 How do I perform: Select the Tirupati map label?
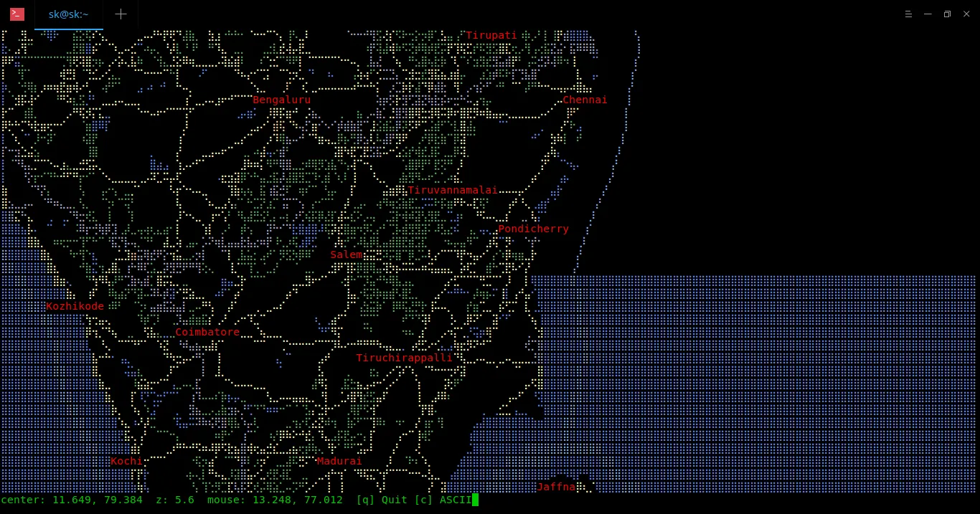[491, 36]
